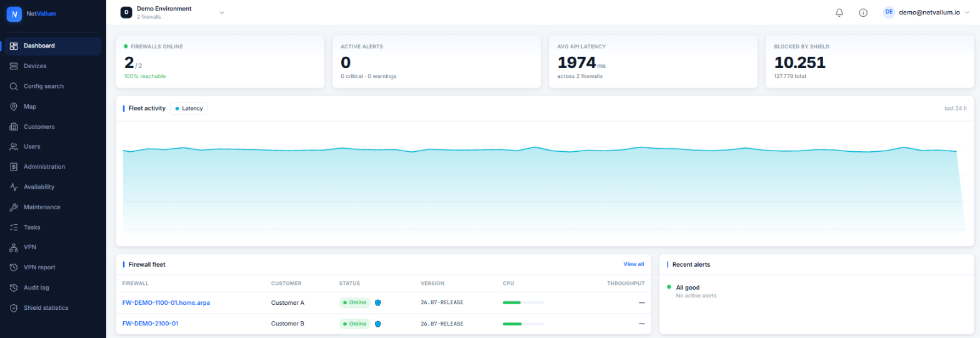Click the NetVallum logo icon

point(14,14)
